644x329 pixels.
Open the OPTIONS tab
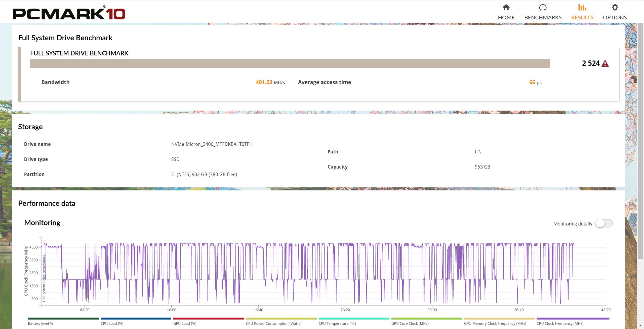(x=615, y=17)
